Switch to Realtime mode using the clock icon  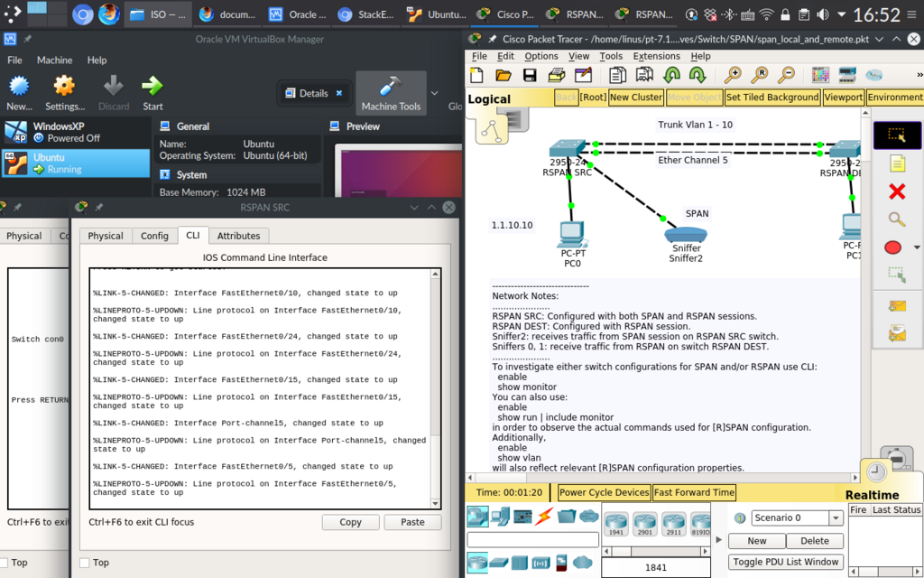tap(876, 471)
